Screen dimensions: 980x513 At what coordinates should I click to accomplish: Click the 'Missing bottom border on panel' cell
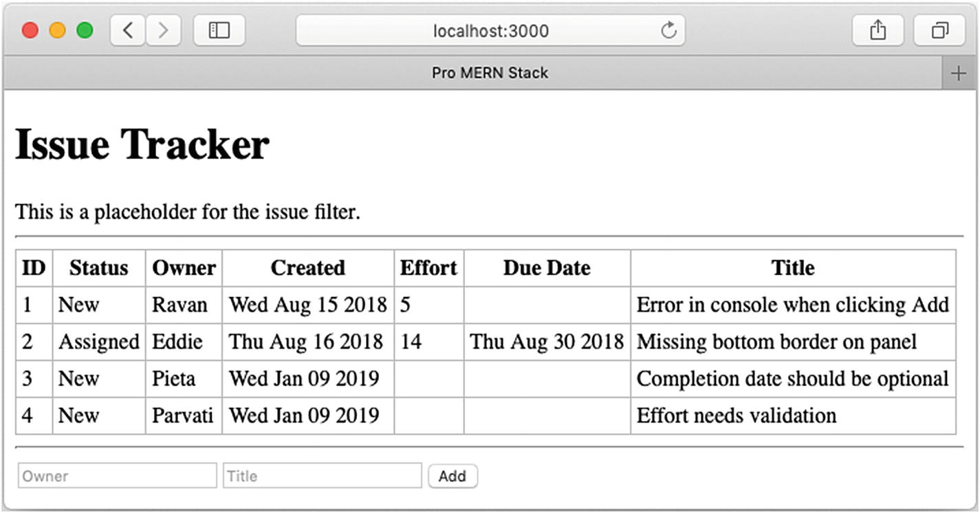(776, 342)
